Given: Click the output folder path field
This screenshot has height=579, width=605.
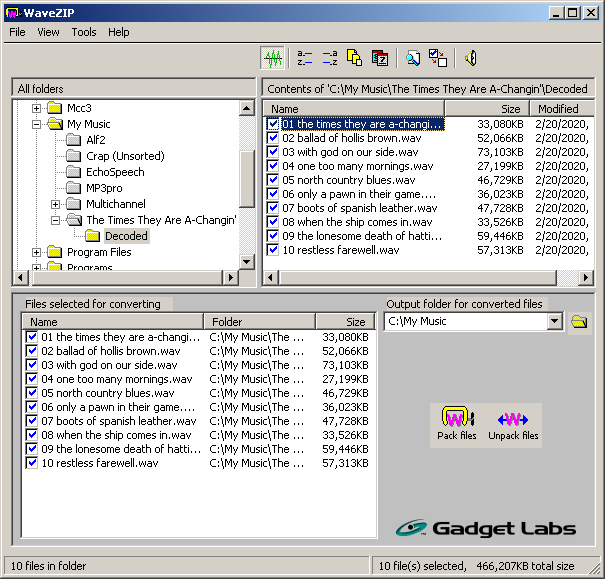Looking at the screenshot, I should tap(466, 321).
